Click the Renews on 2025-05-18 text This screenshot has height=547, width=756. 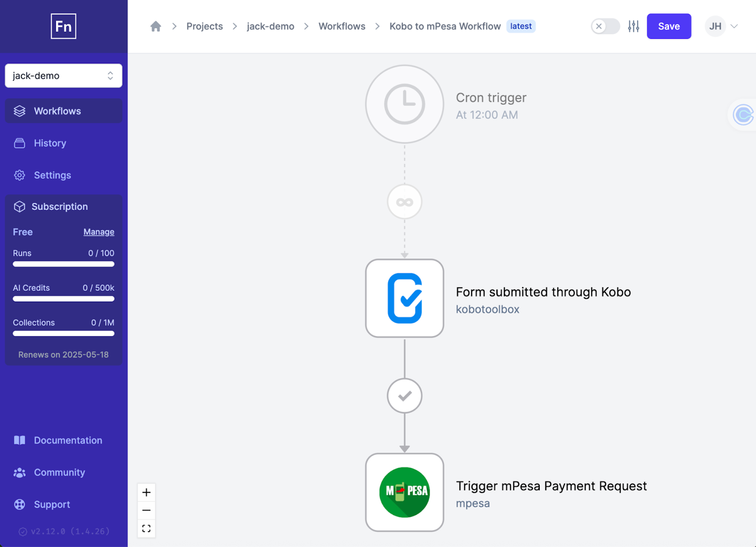[x=63, y=355]
